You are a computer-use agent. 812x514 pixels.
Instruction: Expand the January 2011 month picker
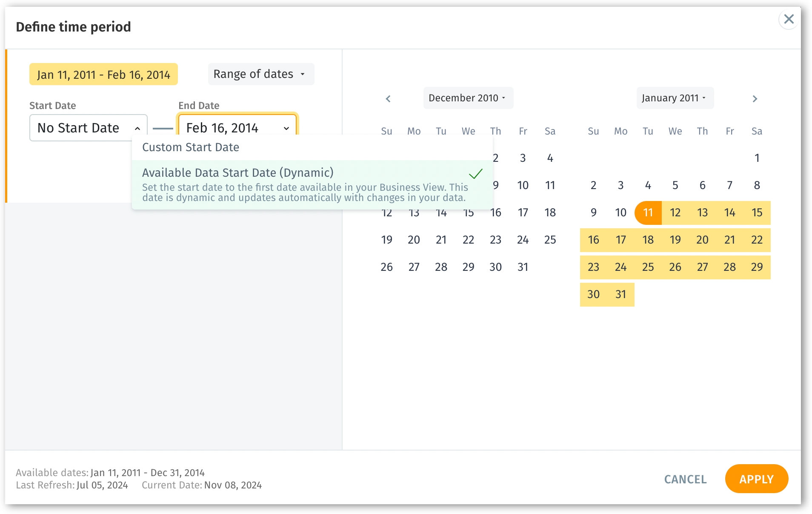click(x=675, y=98)
